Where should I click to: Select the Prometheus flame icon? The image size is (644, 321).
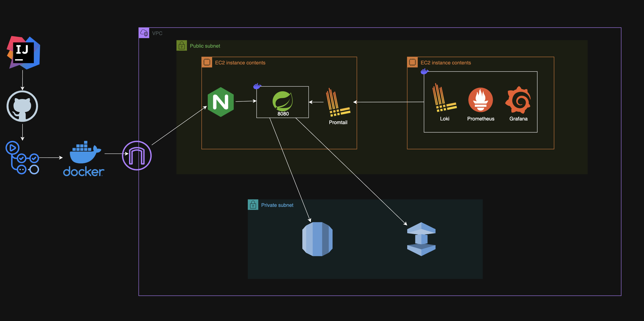(480, 100)
